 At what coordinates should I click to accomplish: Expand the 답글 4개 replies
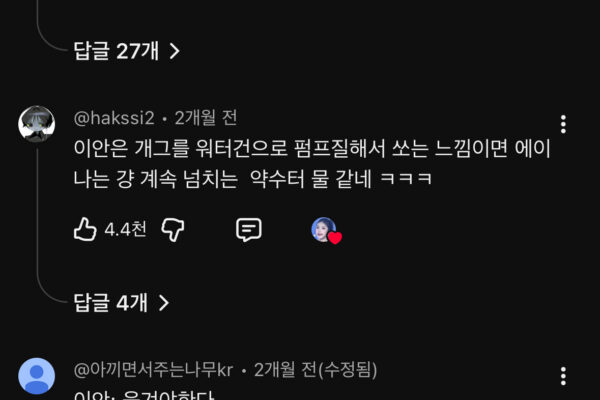click(x=121, y=303)
